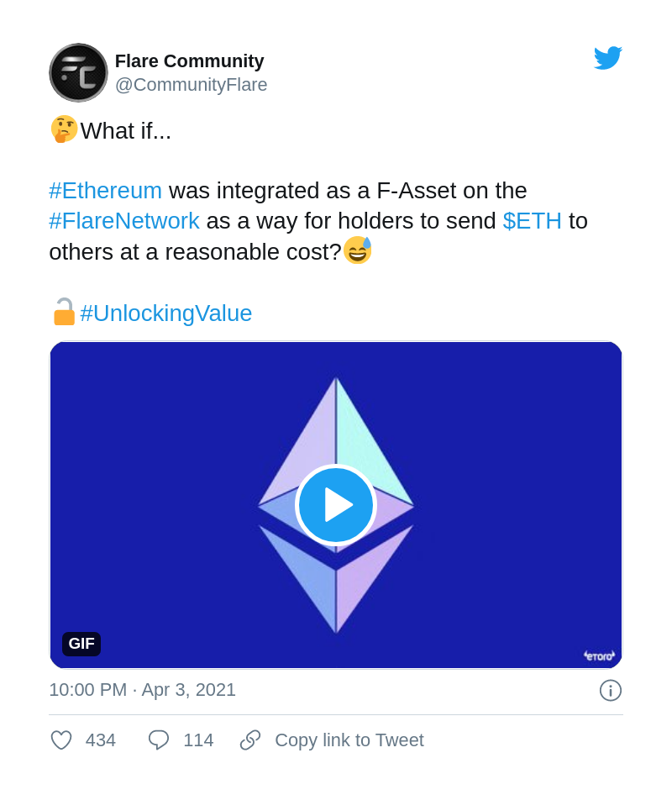Click the unlocked padlock emoji
Image resolution: width=672 pixels, height=795 pixels.
(63, 312)
